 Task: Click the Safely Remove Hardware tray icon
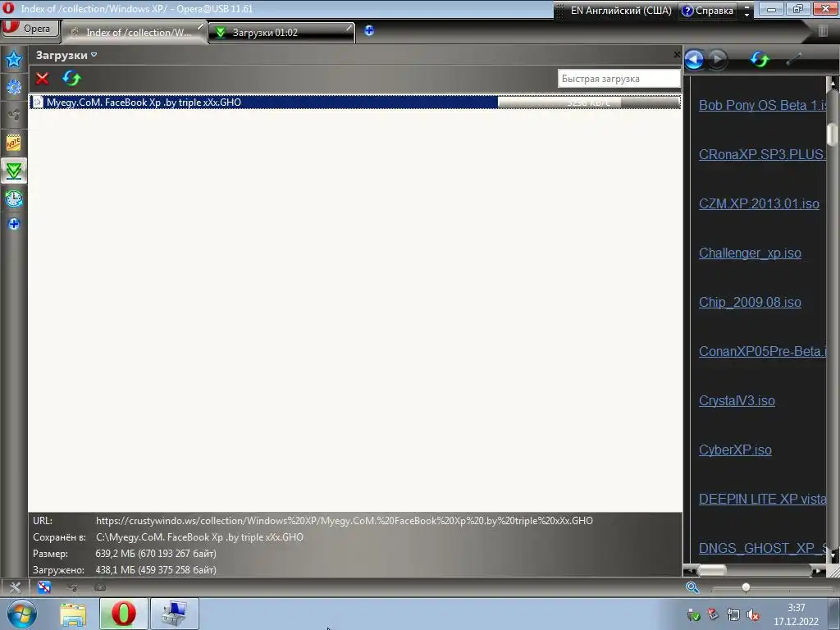click(693, 614)
